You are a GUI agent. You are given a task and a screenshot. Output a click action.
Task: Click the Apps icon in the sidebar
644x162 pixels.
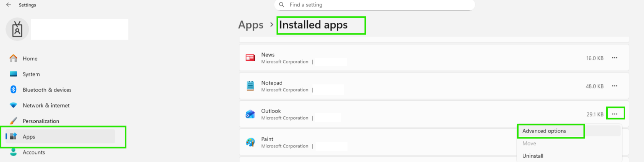click(13, 136)
